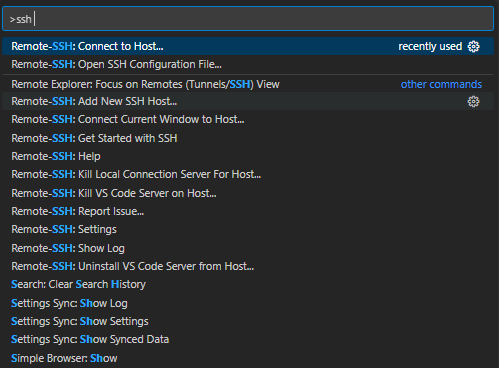Run Remote-SSH: Connect to Host command
The width and height of the screenshot is (499, 368).
pos(248,46)
